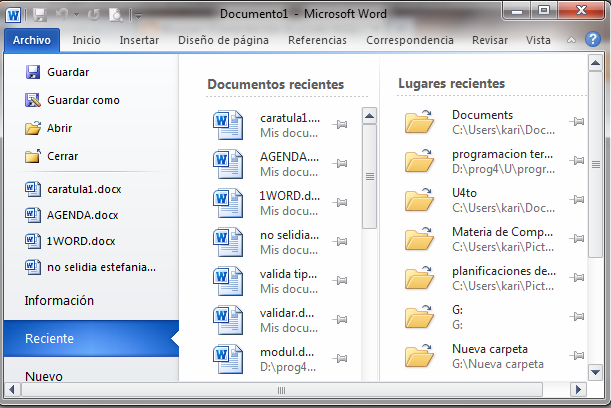
Task: Minimize the ribbon with the caret icon
Action: (x=571, y=40)
